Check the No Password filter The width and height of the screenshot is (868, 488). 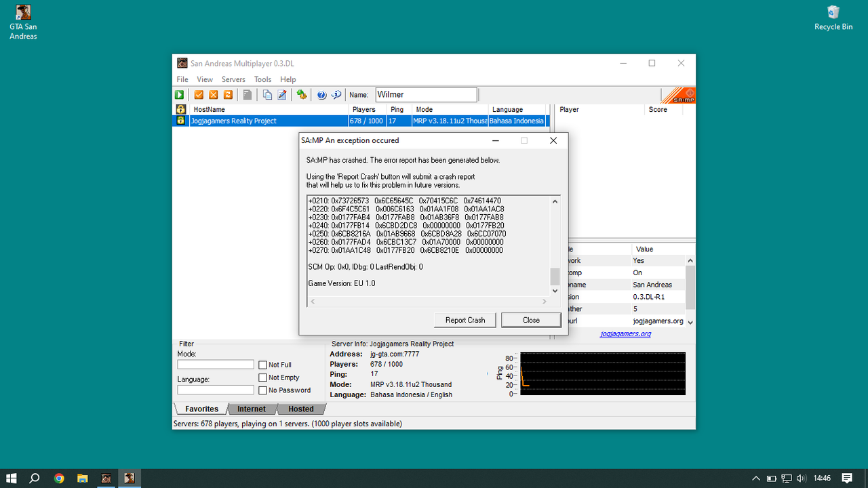pyautogui.click(x=263, y=390)
